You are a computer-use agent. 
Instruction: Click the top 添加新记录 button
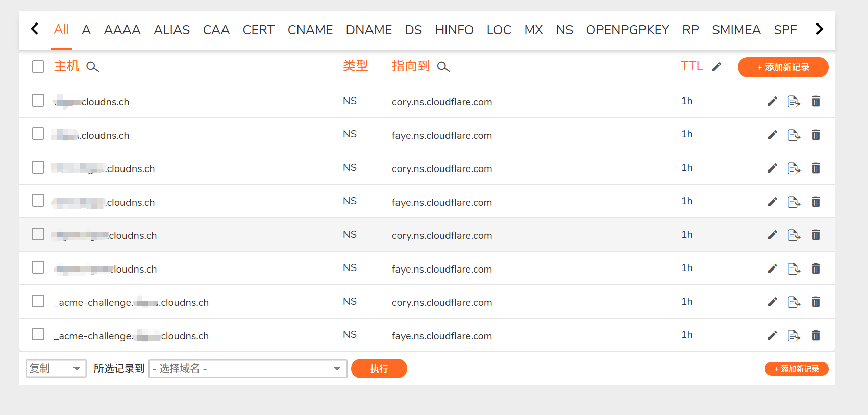[783, 67]
